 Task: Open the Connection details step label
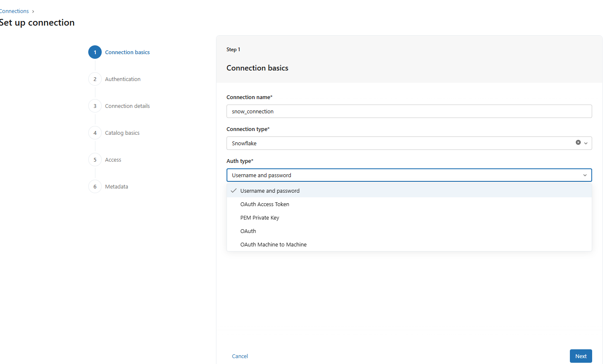point(127,106)
